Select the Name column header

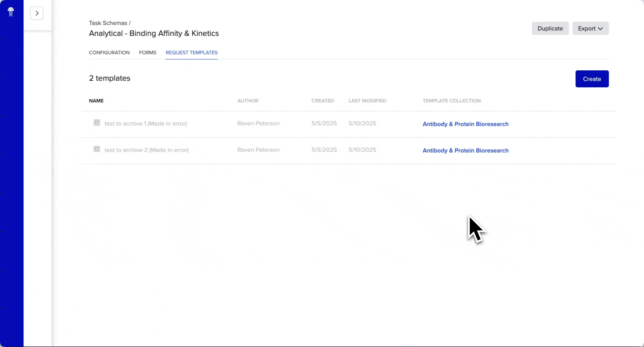pos(96,101)
